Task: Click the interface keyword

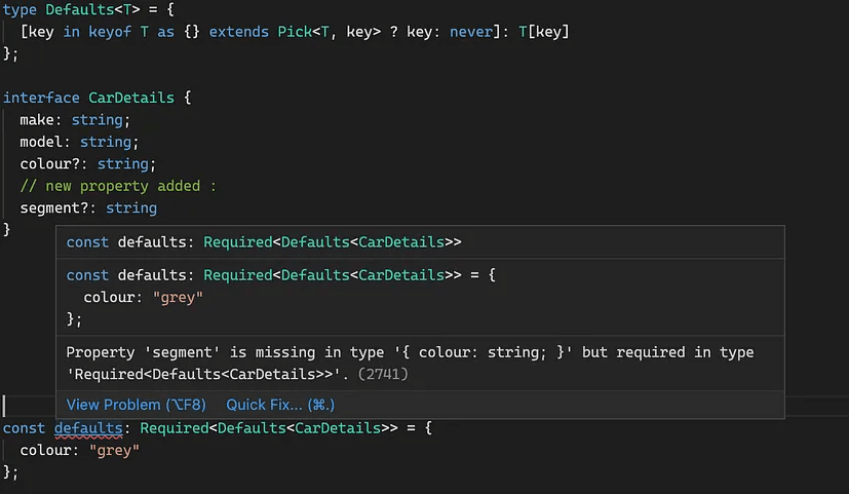Action: [x=41, y=98]
